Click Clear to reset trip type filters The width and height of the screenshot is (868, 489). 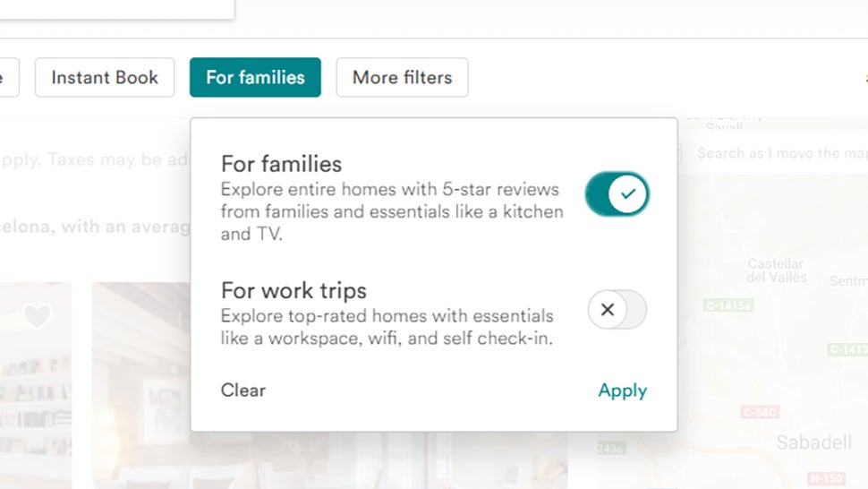[x=243, y=390]
